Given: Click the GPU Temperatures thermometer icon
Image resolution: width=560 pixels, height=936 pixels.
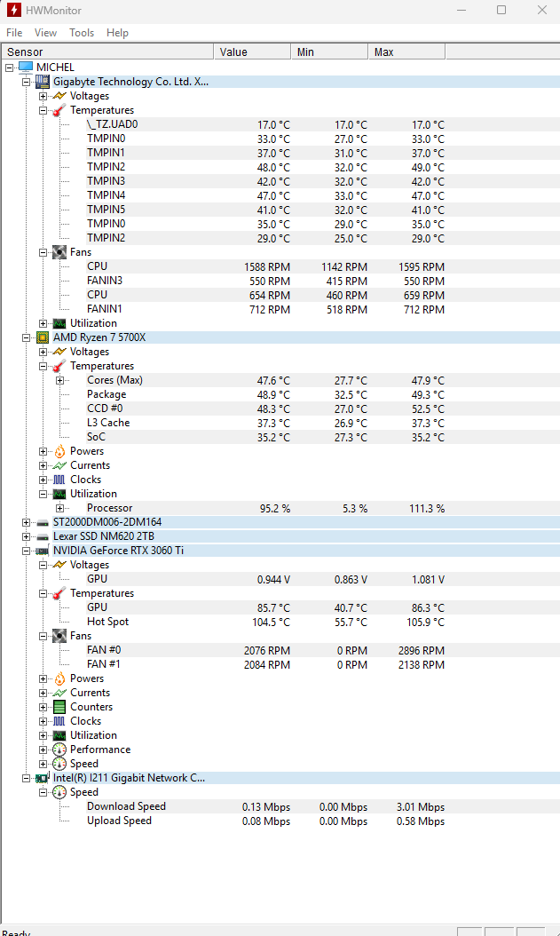Looking at the screenshot, I should click(59, 593).
